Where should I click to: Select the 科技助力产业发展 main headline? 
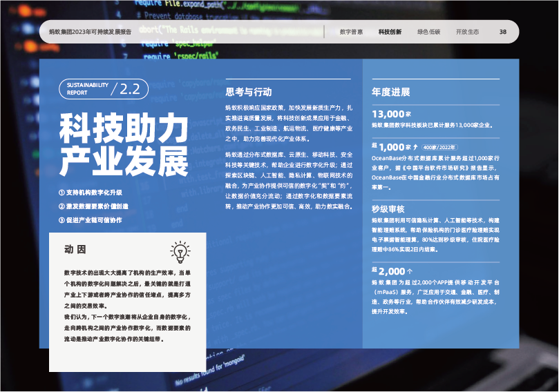point(124,144)
